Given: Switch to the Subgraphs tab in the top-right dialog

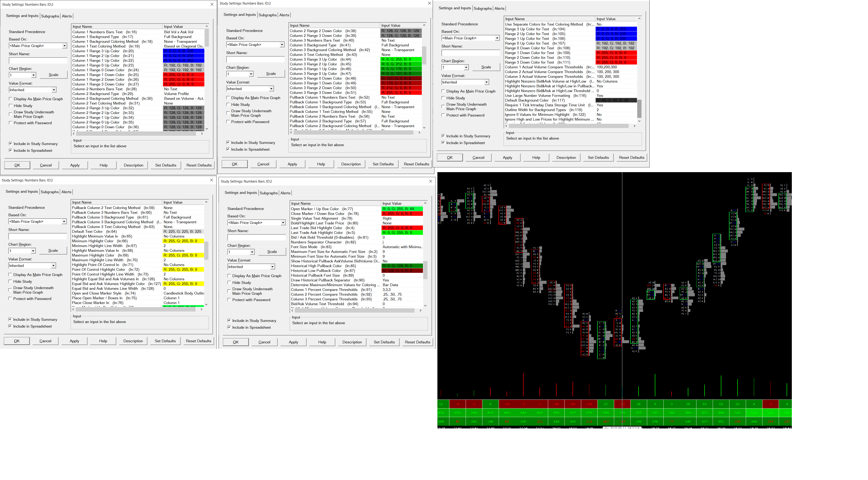Looking at the screenshot, I should coord(483,8).
